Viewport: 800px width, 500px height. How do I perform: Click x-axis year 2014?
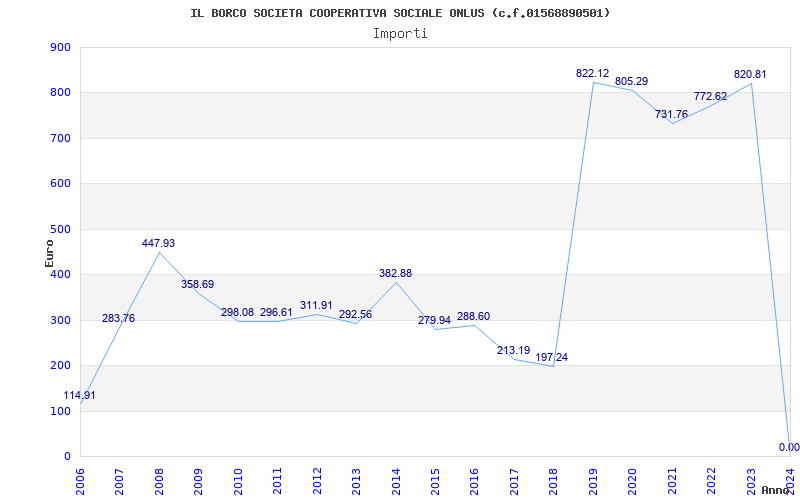pyautogui.click(x=396, y=481)
